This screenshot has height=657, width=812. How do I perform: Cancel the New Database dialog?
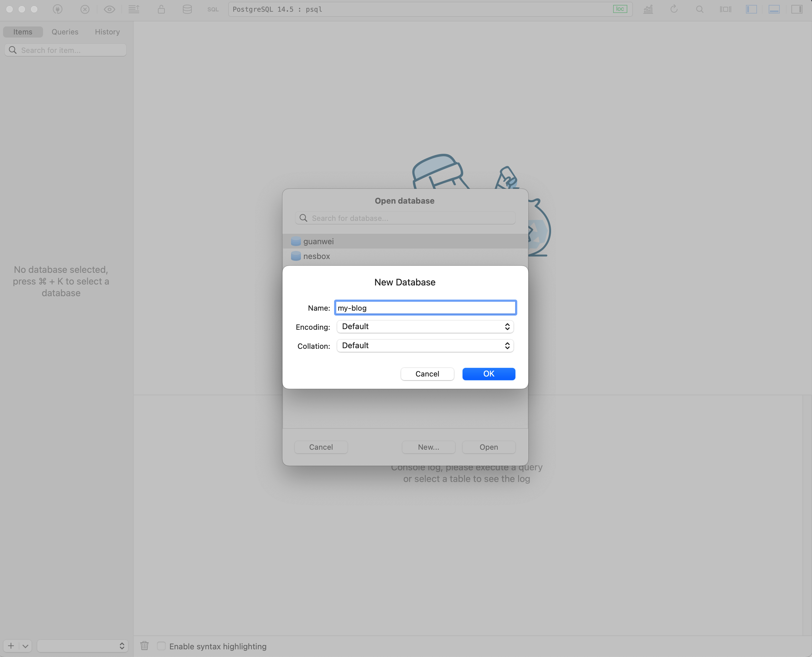(x=427, y=374)
